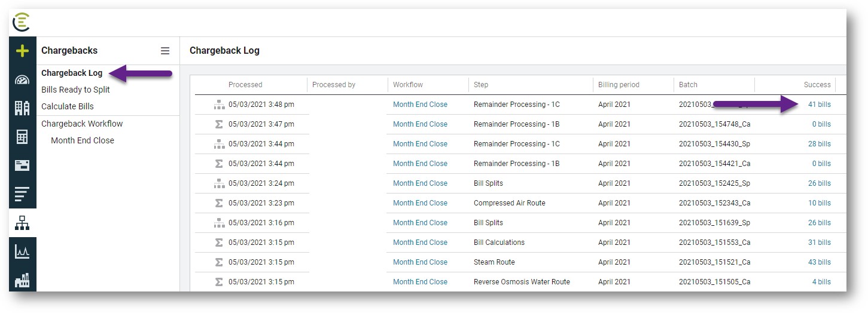The height and width of the screenshot is (313, 868).
Task: View the 43 bills link
Action: point(819,262)
